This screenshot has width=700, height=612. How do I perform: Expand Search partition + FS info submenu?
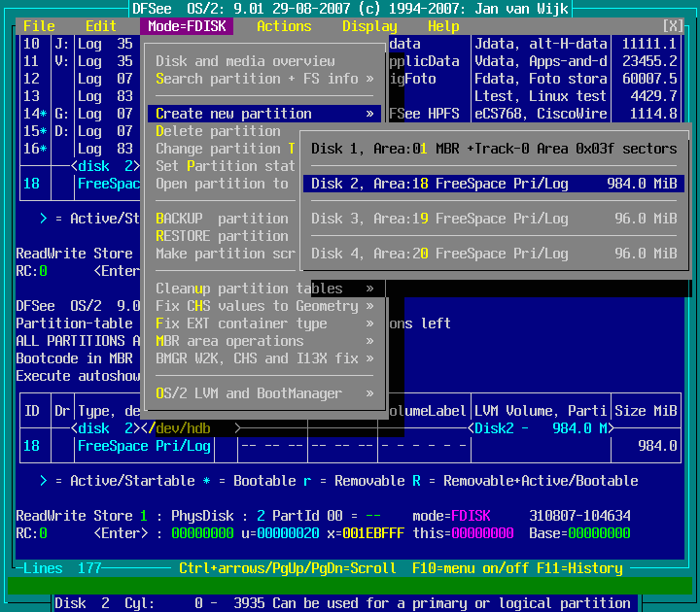(x=264, y=79)
